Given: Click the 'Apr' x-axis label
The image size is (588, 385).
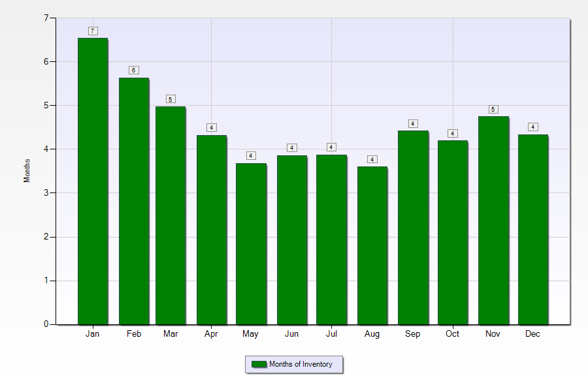Looking at the screenshot, I should point(211,334).
